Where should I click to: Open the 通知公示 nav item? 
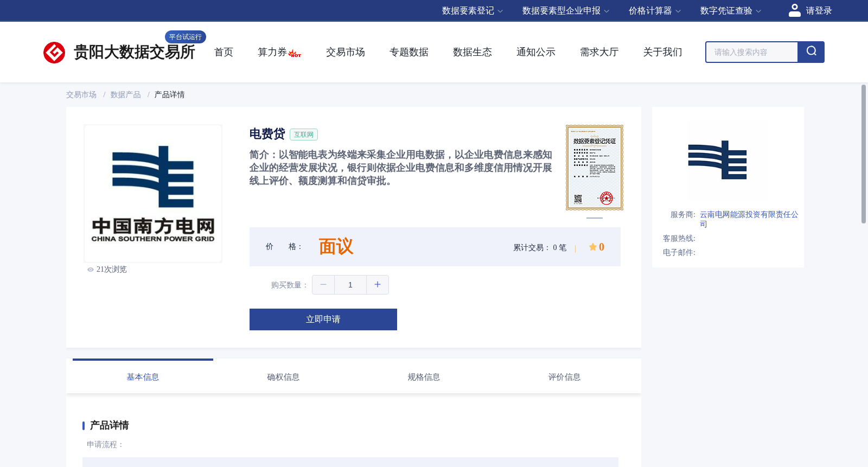pos(536,52)
